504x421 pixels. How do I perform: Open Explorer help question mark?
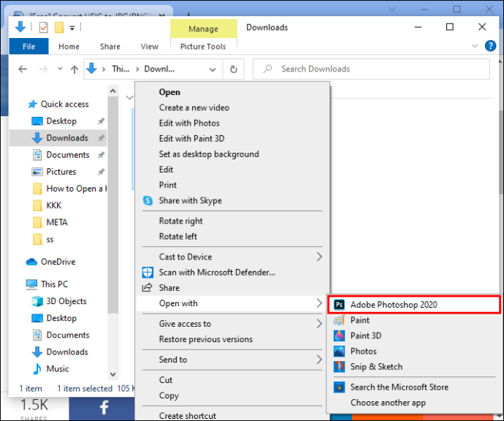490,46
